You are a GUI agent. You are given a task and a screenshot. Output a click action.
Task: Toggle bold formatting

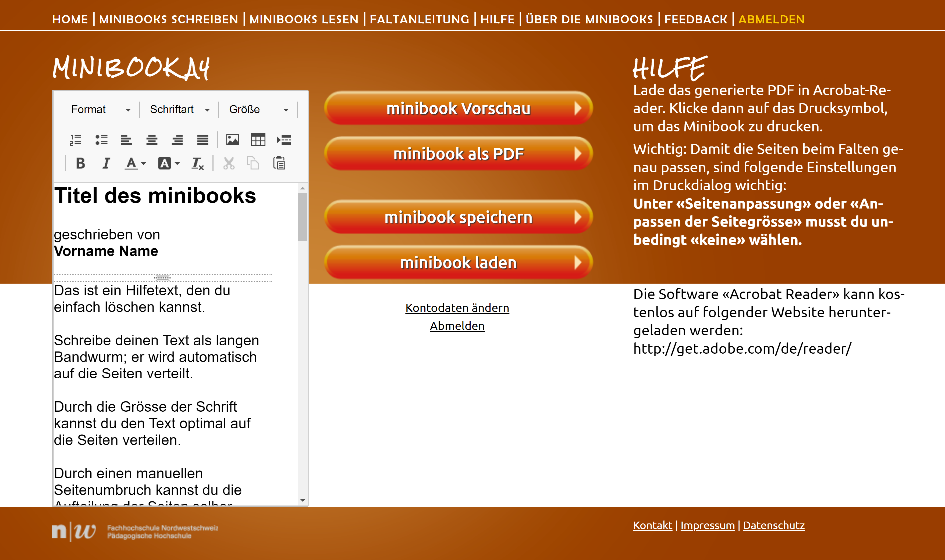click(80, 163)
